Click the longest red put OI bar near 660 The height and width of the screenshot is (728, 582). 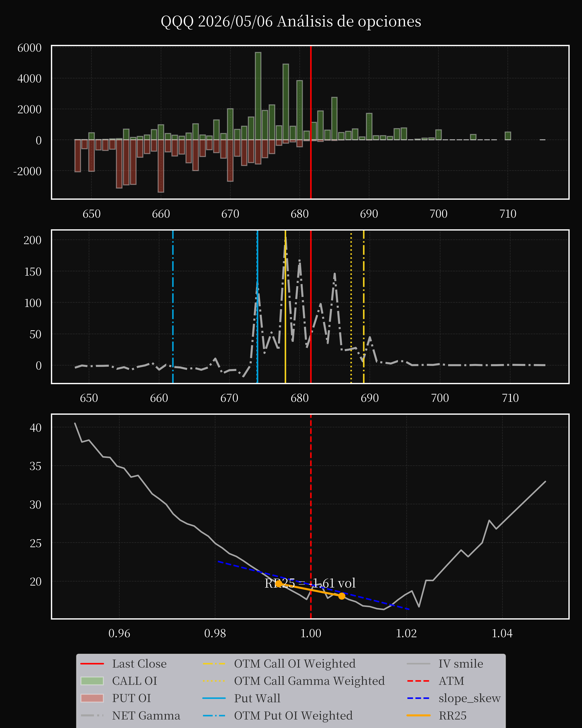pyautogui.click(x=161, y=166)
